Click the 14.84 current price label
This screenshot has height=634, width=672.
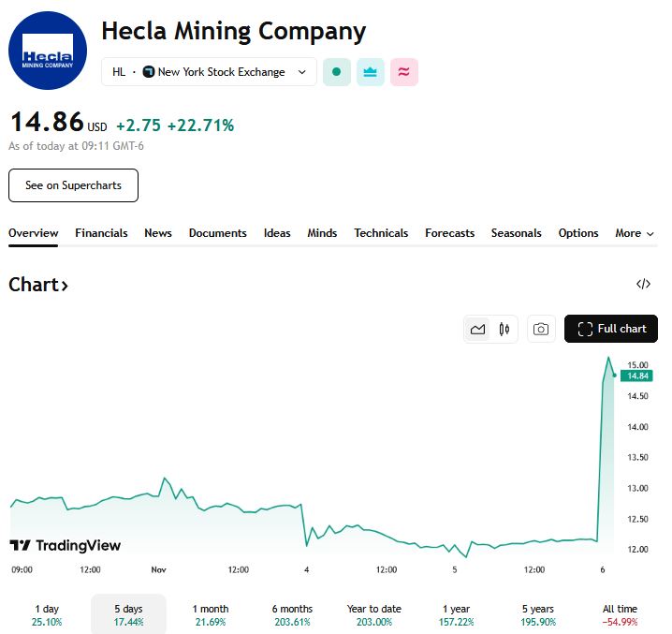[x=637, y=376]
